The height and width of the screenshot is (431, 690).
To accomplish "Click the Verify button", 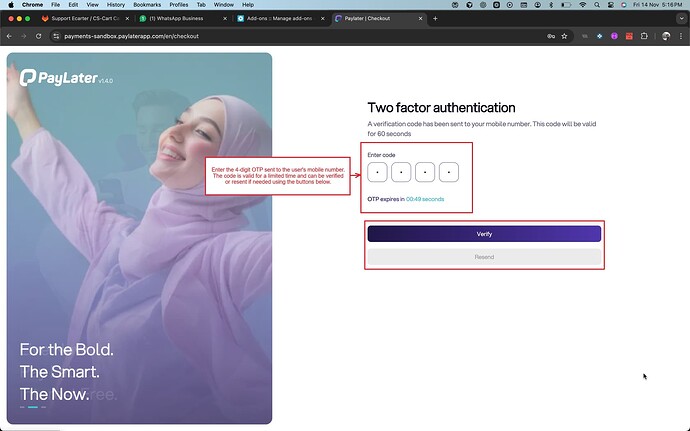I will [x=484, y=234].
